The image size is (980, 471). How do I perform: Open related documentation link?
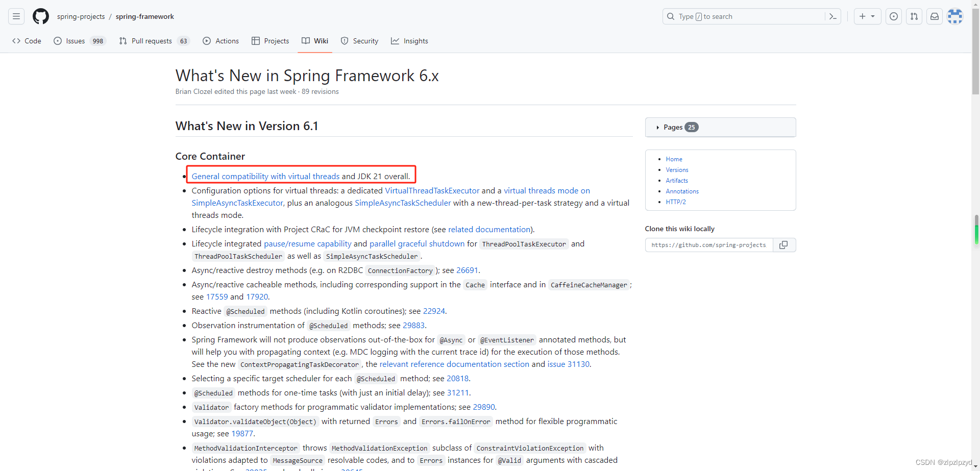coord(489,229)
